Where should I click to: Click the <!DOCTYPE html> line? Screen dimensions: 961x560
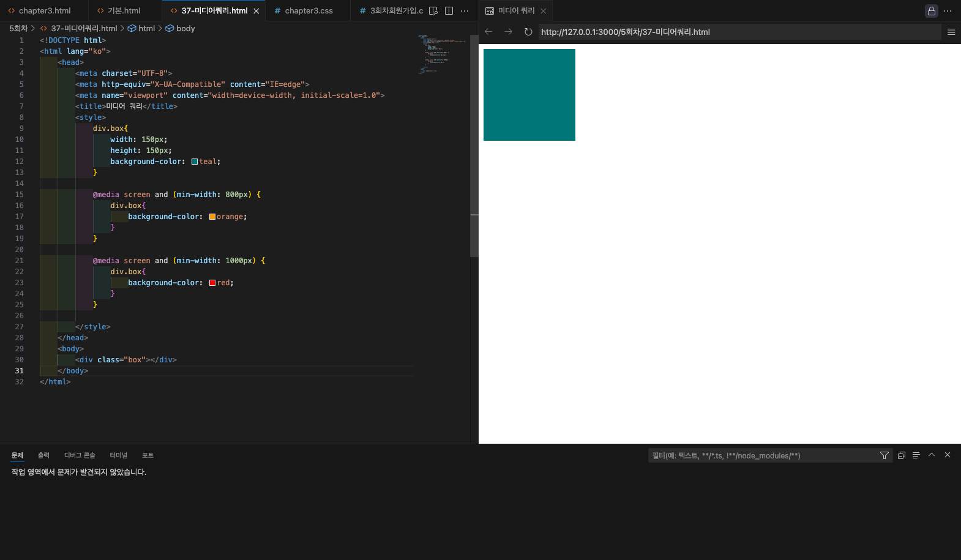(73, 40)
